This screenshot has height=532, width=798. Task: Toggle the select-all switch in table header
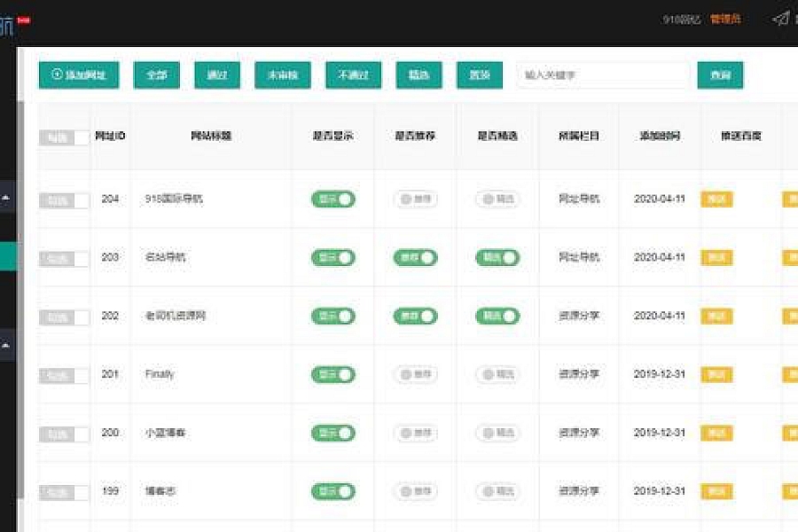[x=64, y=137]
